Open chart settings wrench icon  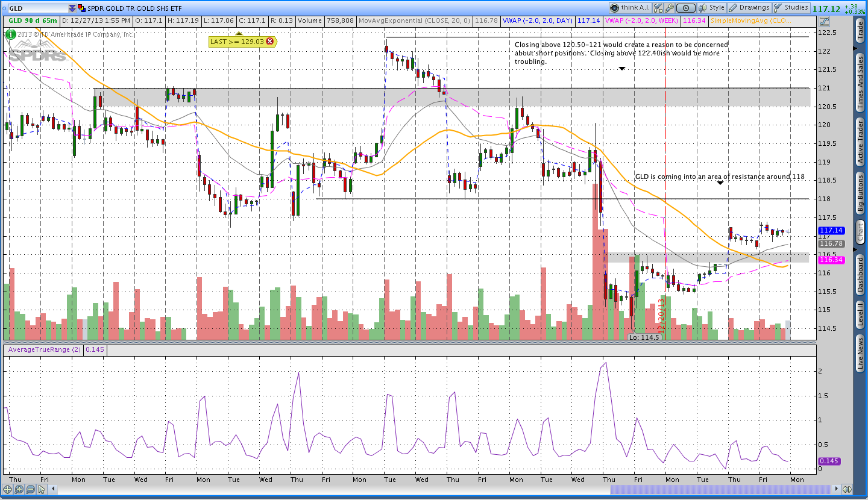coord(668,8)
